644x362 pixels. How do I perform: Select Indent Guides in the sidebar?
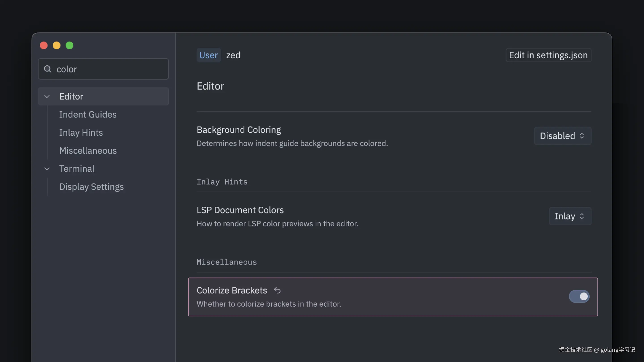point(88,114)
